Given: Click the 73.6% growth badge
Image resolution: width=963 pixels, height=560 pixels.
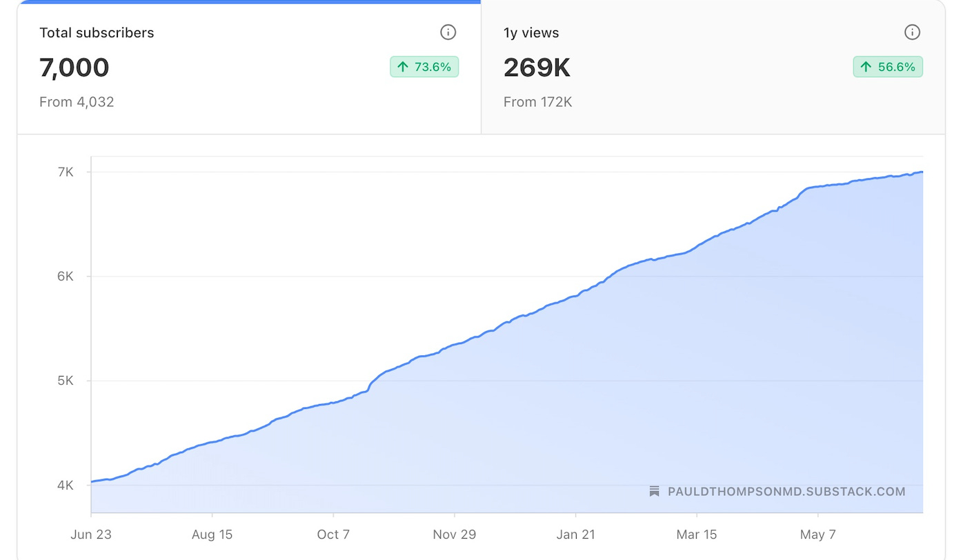Looking at the screenshot, I should click(x=424, y=67).
